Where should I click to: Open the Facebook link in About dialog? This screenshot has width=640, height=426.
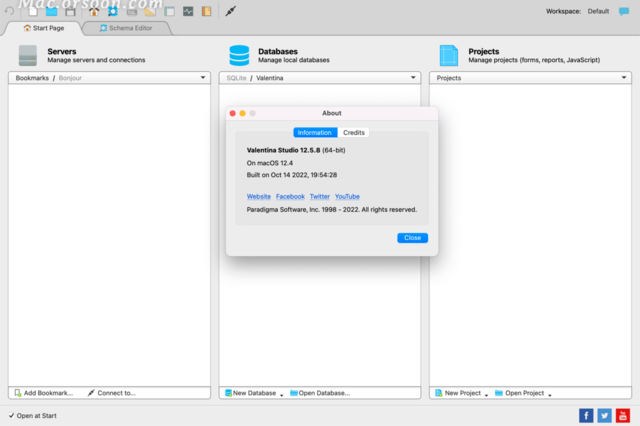[x=290, y=196]
